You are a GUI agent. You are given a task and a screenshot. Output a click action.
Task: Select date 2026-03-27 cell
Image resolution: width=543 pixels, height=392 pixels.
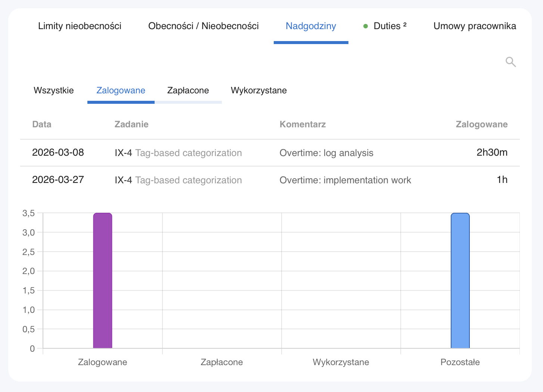pos(58,180)
